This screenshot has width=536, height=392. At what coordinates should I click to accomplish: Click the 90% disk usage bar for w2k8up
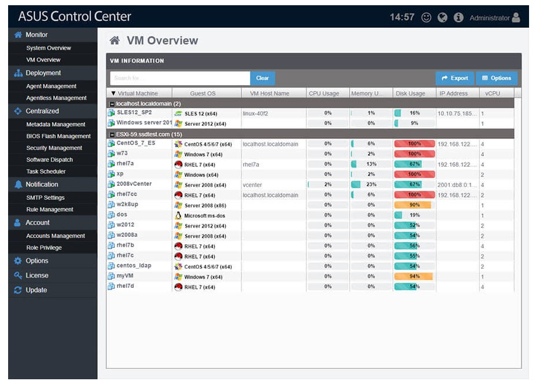point(414,205)
